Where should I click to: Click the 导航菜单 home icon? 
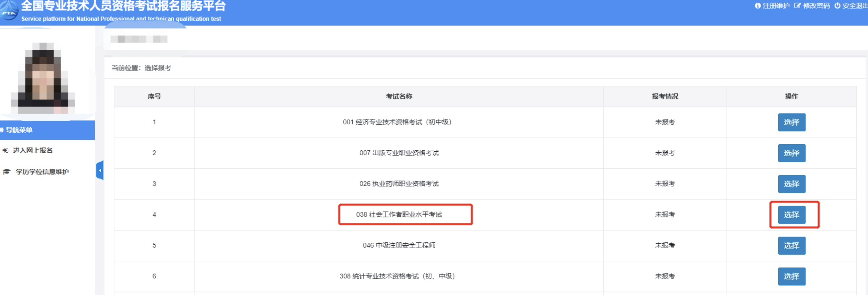coord(2,130)
